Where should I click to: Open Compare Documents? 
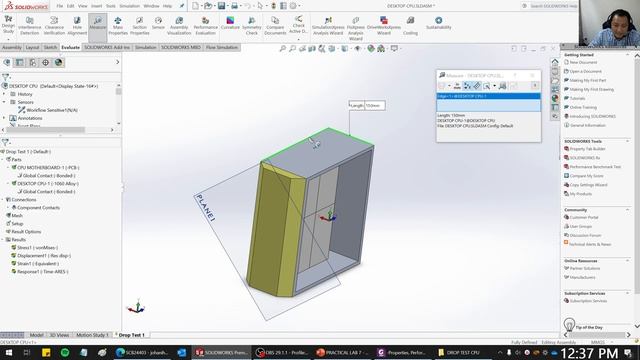click(x=275, y=26)
